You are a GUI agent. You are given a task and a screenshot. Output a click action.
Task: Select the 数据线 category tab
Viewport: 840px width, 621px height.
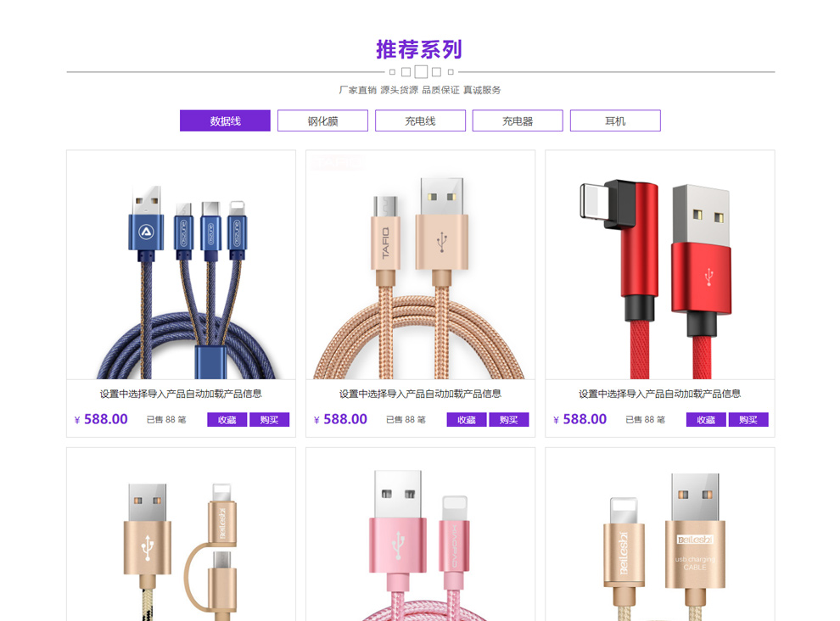point(225,120)
